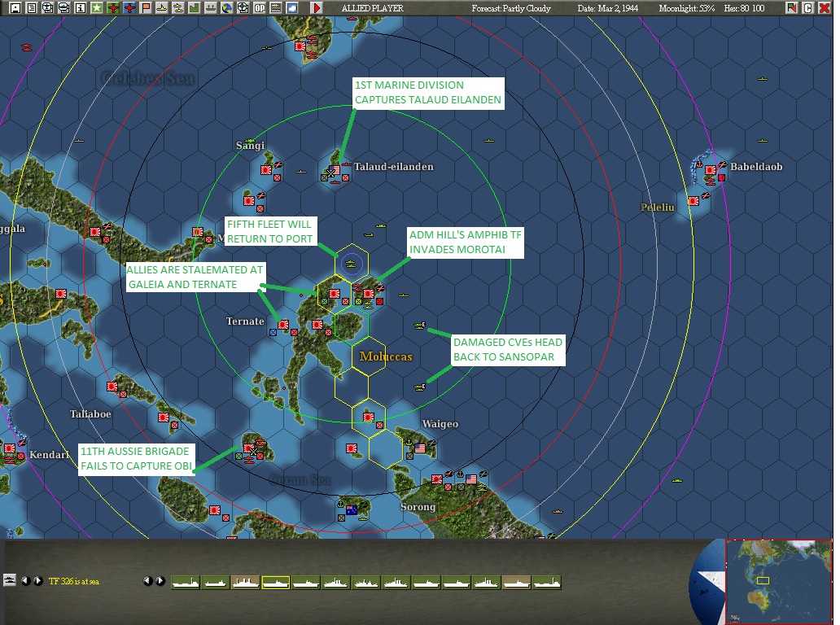The image size is (840, 625).
Task: Click the task force ship icon beside TF 326
Action: coord(10,580)
